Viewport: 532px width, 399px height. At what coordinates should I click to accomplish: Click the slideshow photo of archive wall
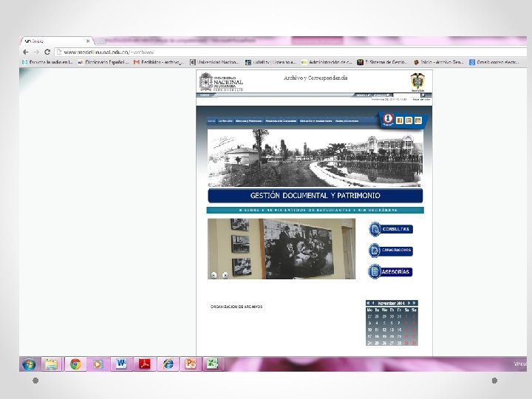tap(282, 249)
